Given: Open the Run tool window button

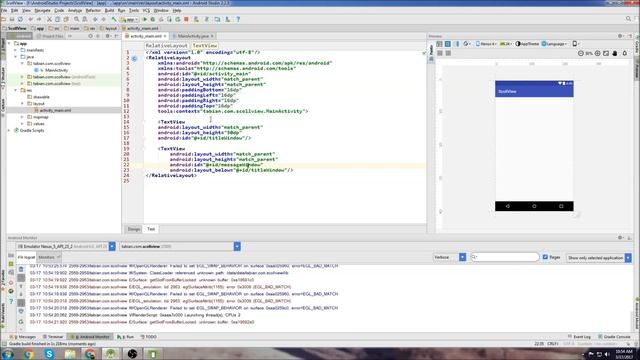Looking at the screenshot, I should point(126,337).
